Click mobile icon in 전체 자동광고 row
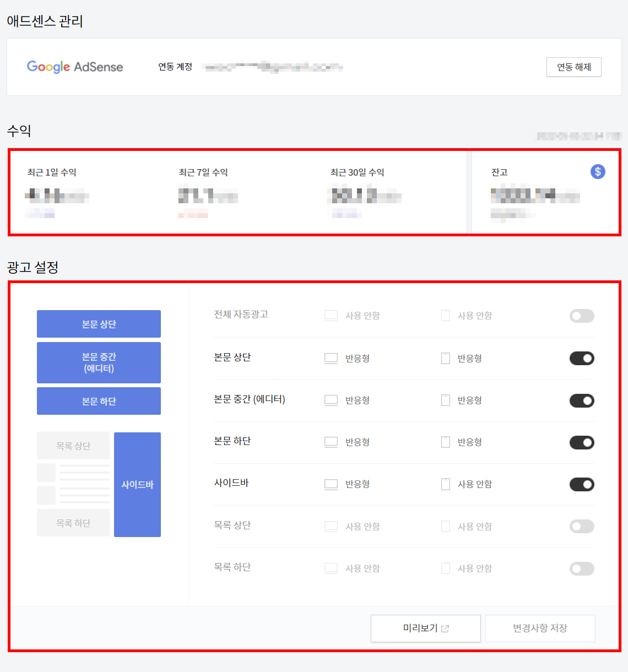Image resolution: width=628 pixels, height=672 pixels. click(446, 316)
